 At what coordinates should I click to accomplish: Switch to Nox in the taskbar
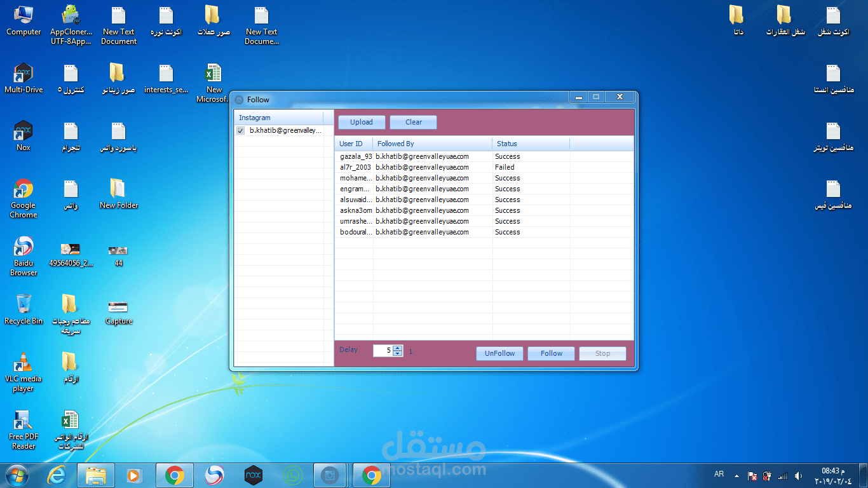[x=254, y=475]
